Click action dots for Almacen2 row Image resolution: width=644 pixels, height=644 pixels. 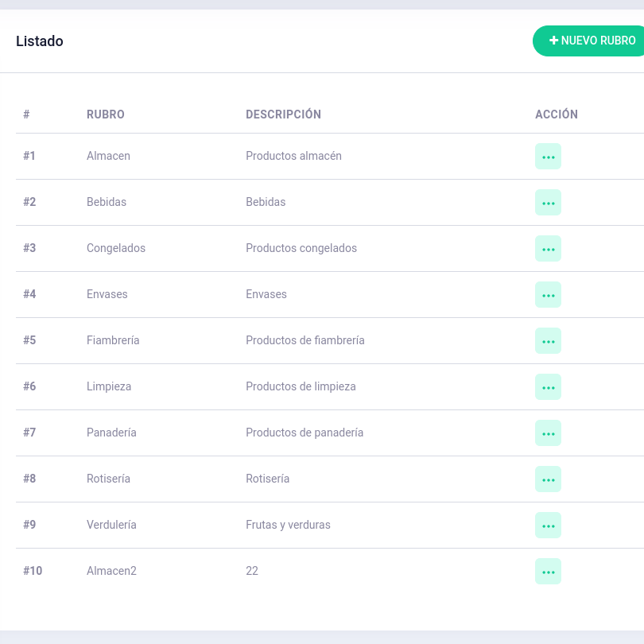548,572
